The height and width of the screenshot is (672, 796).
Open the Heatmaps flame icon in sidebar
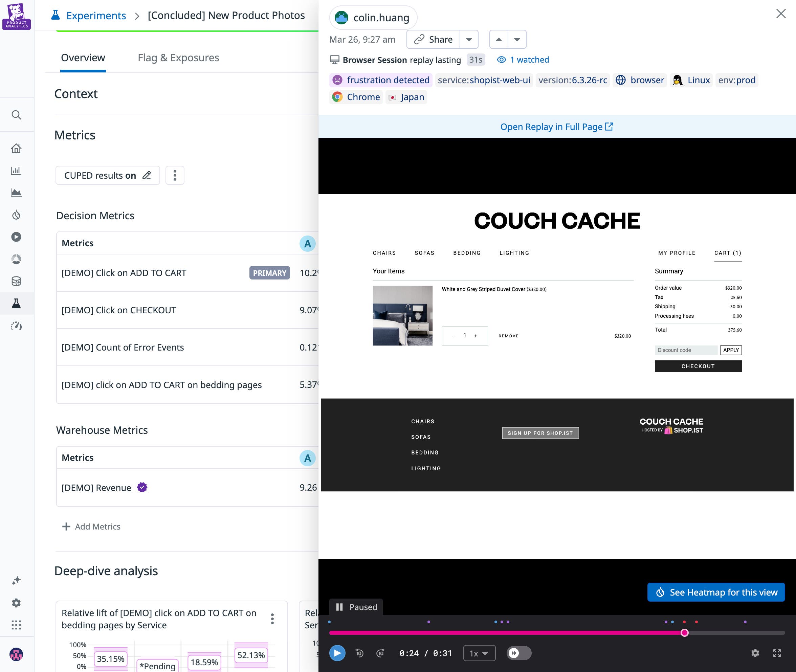[16, 215]
